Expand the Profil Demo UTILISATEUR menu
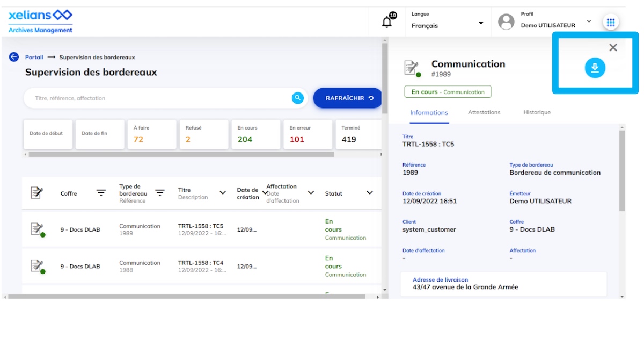644x352 pixels. (588, 21)
